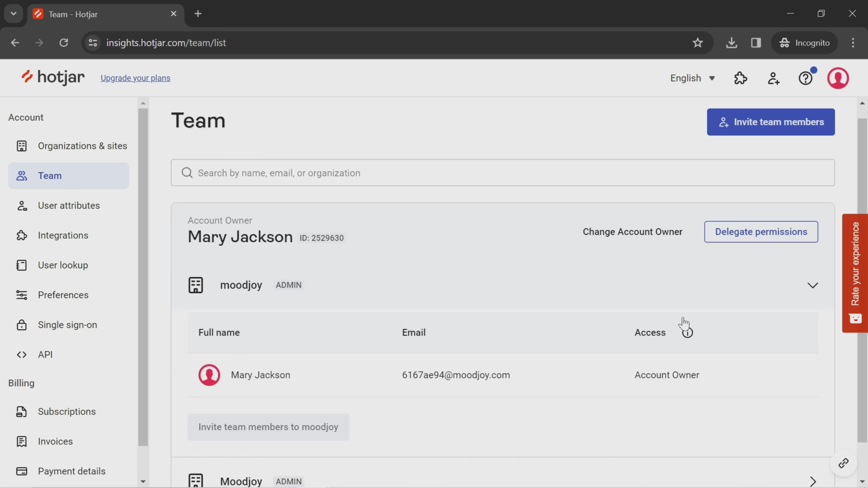
Task: Collapse the moodjoy organization section
Action: point(812,285)
